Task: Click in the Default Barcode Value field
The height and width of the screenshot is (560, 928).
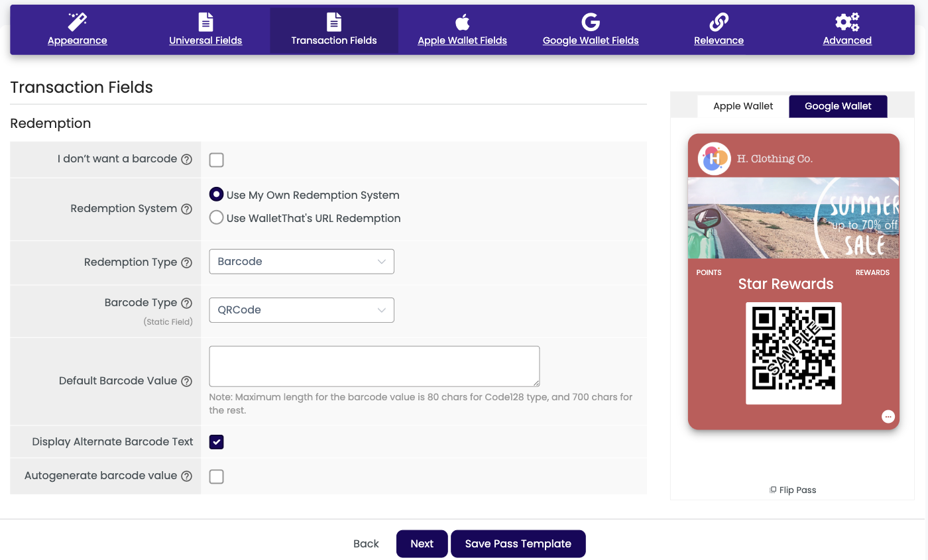Action: click(x=375, y=366)
